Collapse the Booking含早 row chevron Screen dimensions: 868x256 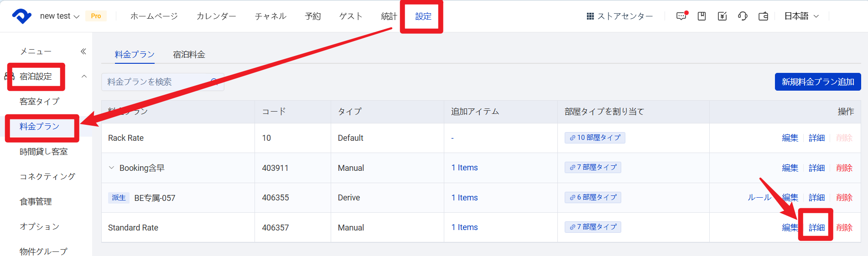point(111,168)
